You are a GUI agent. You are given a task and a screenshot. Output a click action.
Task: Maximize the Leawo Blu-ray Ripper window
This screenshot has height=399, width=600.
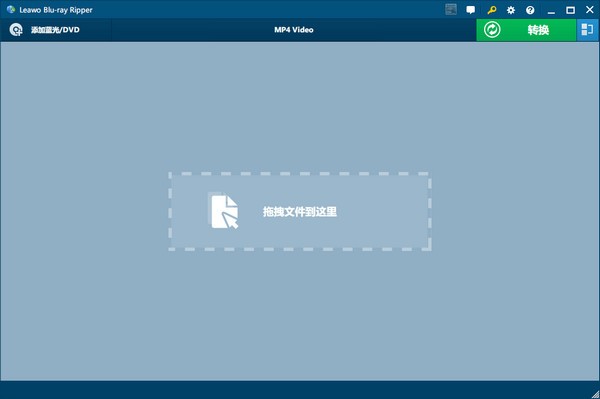(570, 10)
